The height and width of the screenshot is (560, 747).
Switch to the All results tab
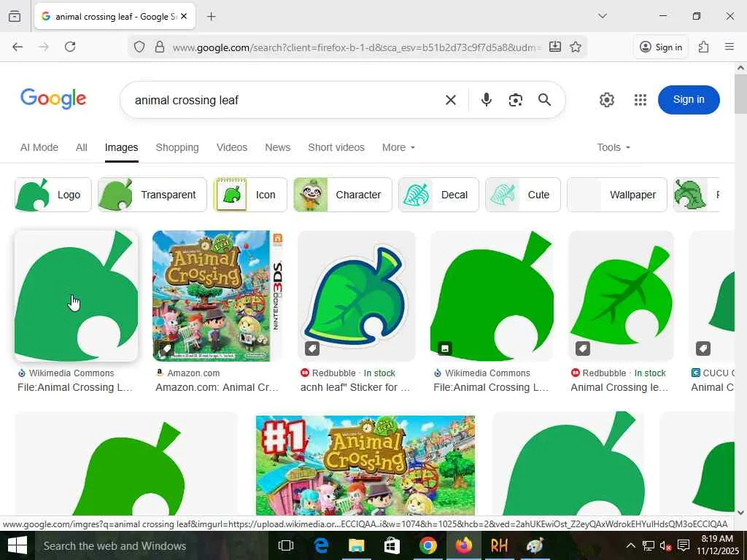82,147
